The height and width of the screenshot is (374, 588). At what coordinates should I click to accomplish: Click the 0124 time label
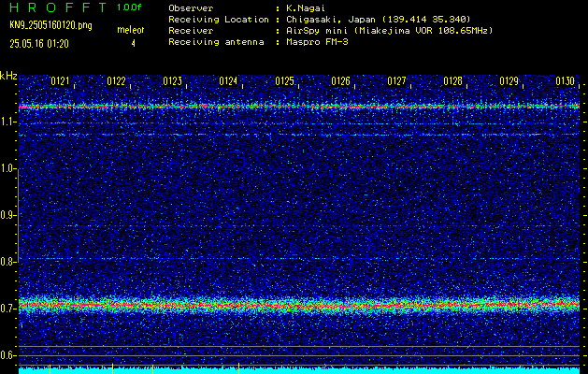tap(228, 81)
